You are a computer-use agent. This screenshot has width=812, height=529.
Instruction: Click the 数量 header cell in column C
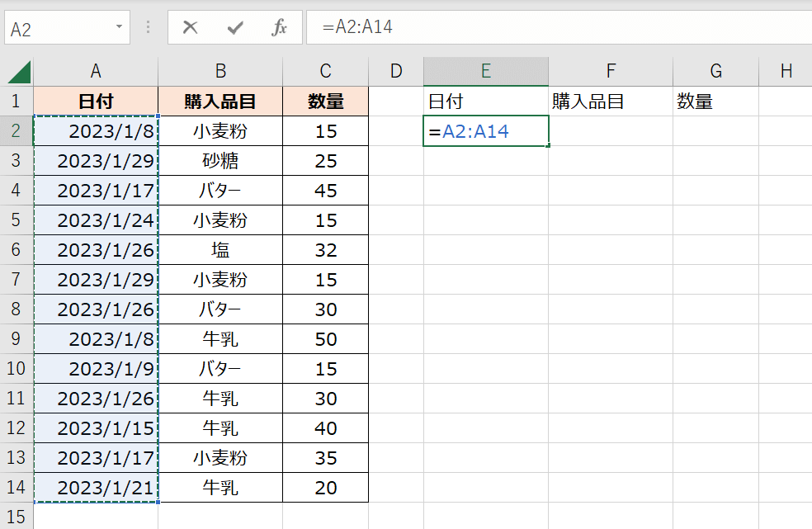pyautogui.click(x=325, y=102)
